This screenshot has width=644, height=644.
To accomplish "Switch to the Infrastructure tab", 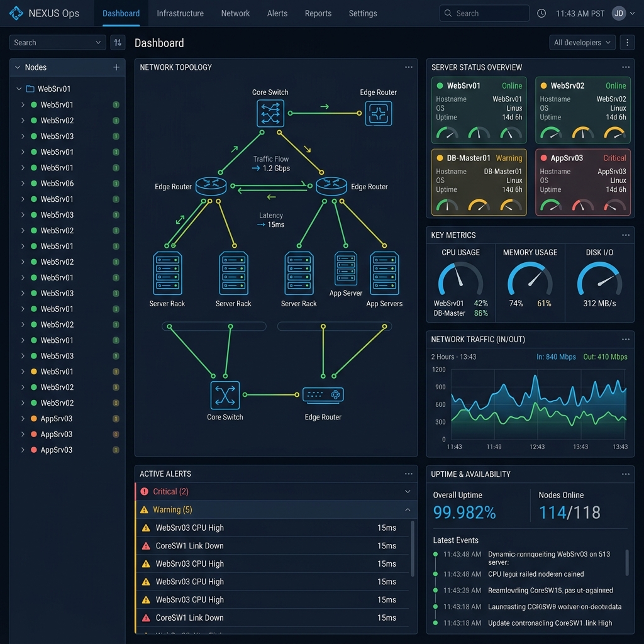I will (180, 13).
